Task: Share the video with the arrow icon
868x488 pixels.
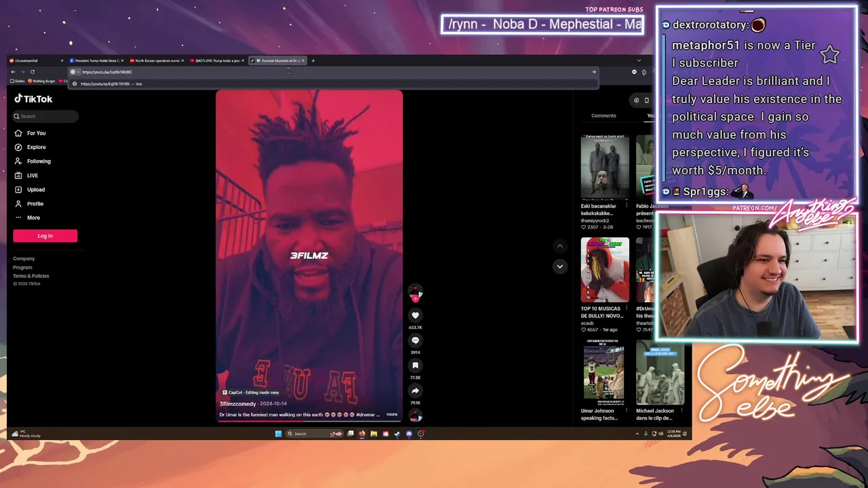Action: (x=415, y=390)
